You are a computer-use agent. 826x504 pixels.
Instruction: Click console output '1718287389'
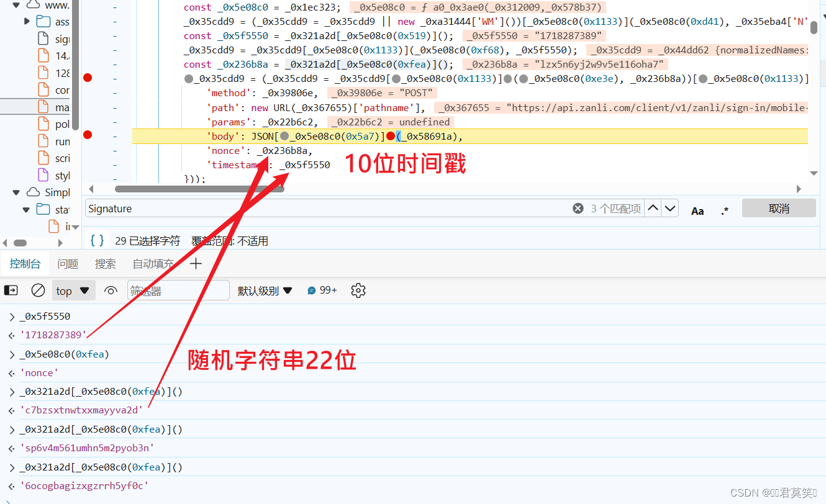[53, 335]
